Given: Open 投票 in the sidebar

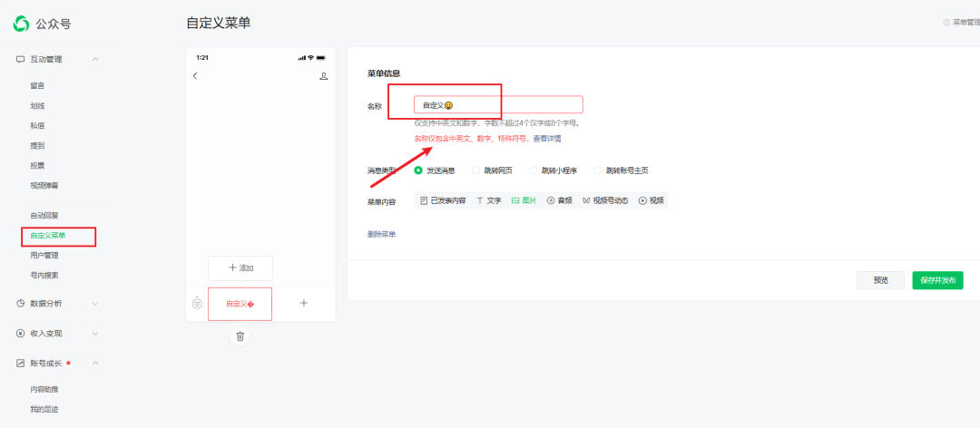Looking at the screenshot, I should tap(37, 166).
